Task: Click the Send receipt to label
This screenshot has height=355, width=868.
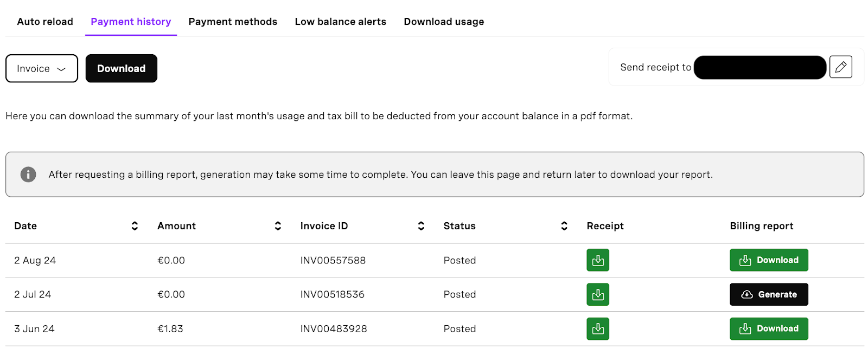Action: pos(655,67)
